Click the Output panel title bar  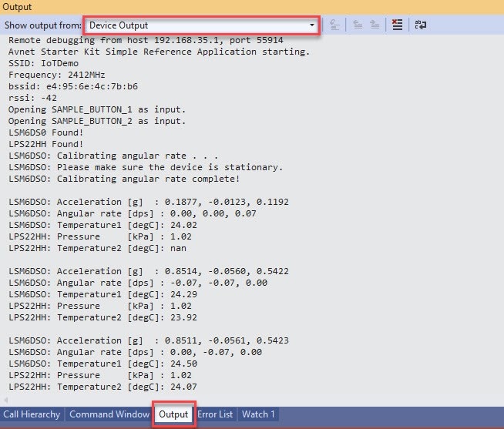coord(252,7)
